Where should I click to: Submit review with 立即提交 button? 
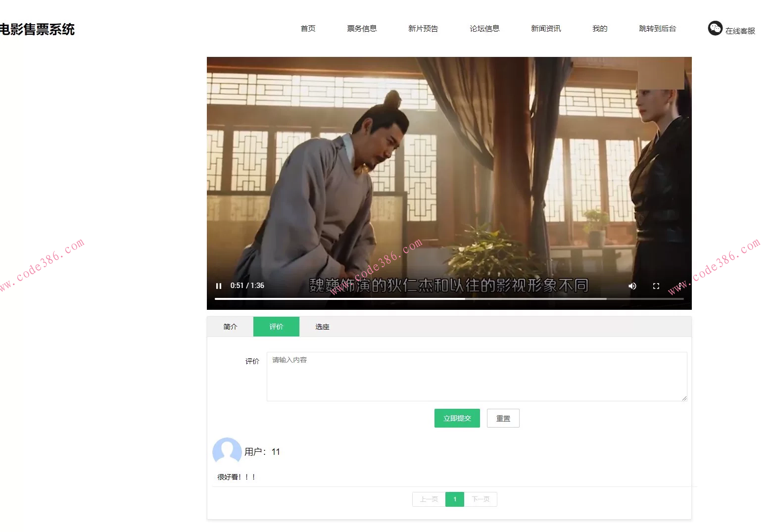(x=457, y=418)
